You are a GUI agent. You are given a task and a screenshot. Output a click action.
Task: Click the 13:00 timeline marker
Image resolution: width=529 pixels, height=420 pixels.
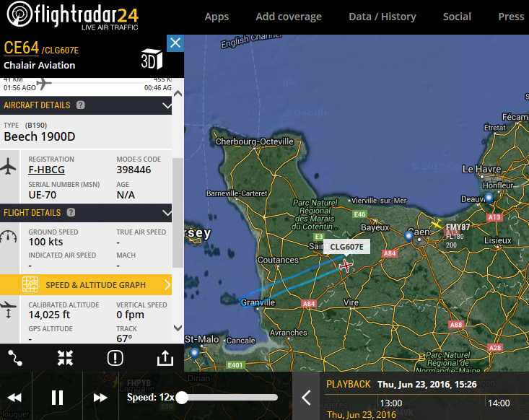tap(391, 403)
